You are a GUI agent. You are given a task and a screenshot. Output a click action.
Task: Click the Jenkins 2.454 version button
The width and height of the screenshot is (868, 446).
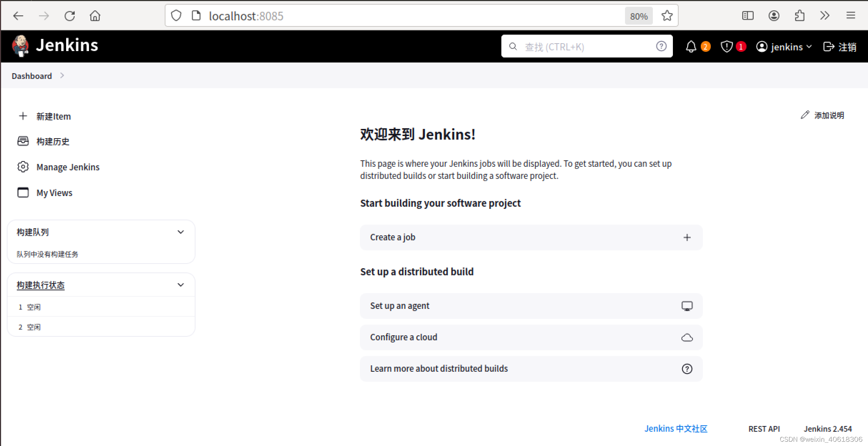pyautogui.click(x=828, y=429)
